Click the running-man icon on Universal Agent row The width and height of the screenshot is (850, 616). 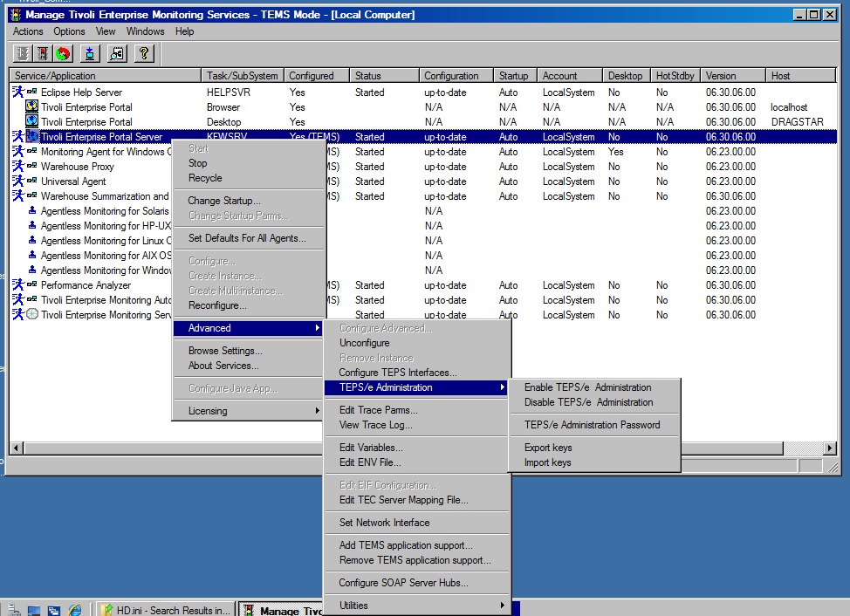click(x=17, y=181)
